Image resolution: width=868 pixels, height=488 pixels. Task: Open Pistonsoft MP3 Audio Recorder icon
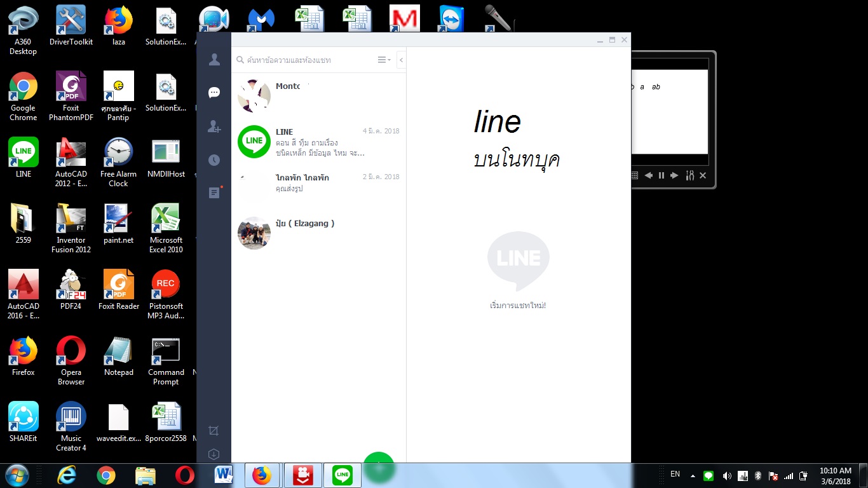pyautogui.click(x=166, y=295)
